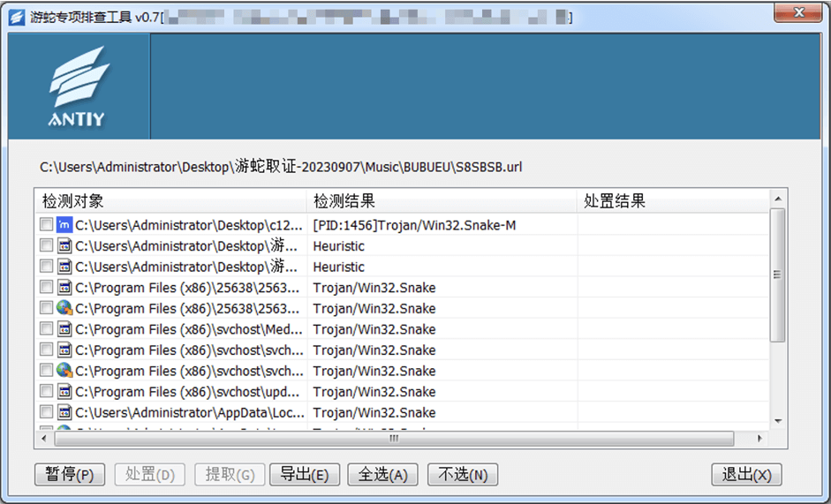The image size is (831, 504).
Task: Tick the checkbox for the Trojan/Win32.Snake-M entry
Action: click(x=46, y=224)
